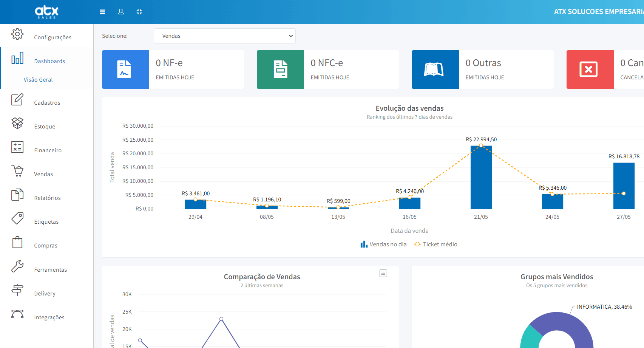Click the NF-e document icon tile
The width and height of the screenshot is (644, 348).
[125, 70]
